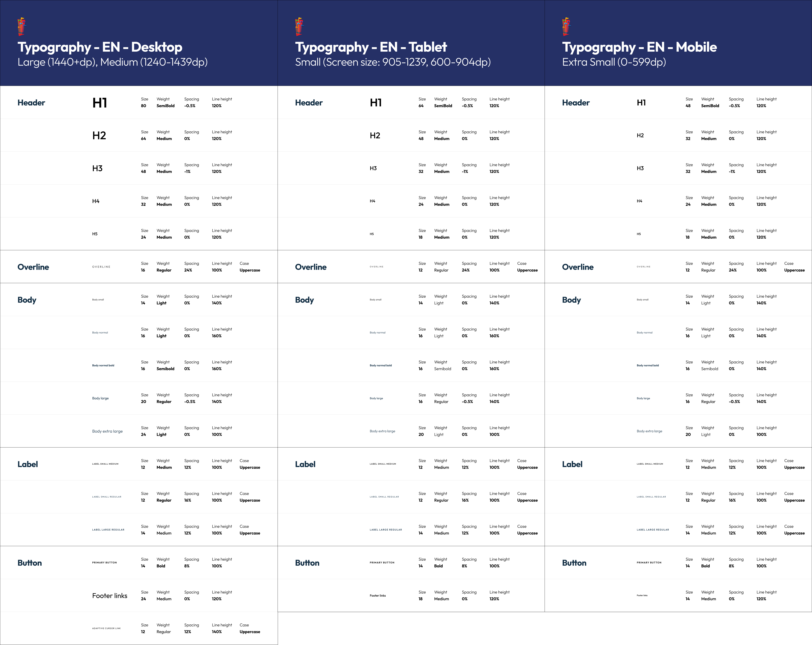Select the "Typography - EN - Desktop" title
The image size is (812, 645).
coord(100,47)
